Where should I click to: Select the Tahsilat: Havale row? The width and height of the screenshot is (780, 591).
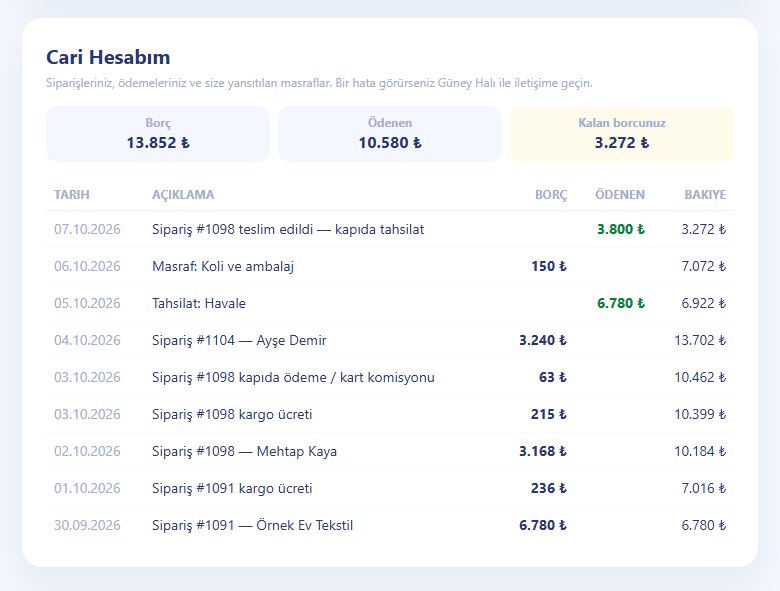click(390, 303)
